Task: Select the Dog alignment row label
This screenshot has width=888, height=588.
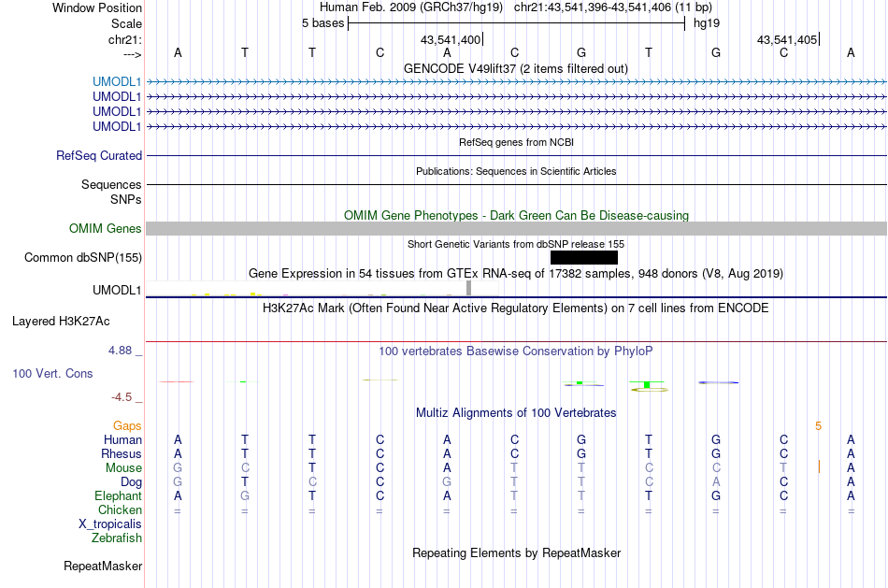Action: tap(132, 482)
